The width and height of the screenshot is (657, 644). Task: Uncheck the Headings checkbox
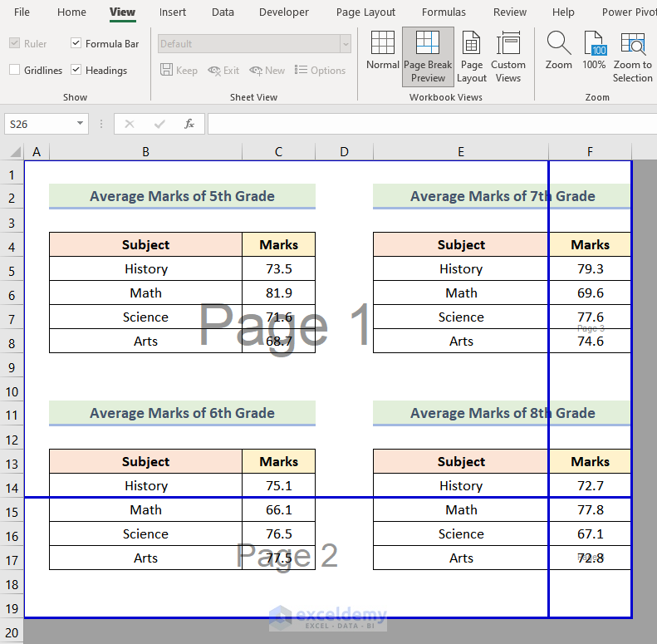76,71
